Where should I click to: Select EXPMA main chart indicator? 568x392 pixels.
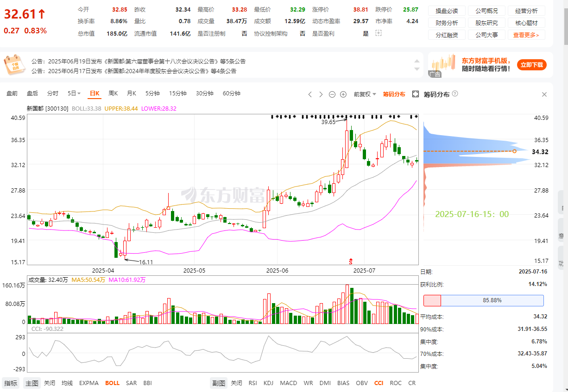[x=89, y=383]
